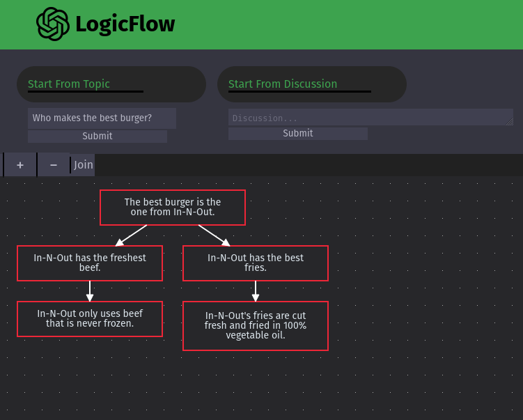The image size is (523, 420).
Task: Focus the Discussion text area
Action: coord(370,117)
